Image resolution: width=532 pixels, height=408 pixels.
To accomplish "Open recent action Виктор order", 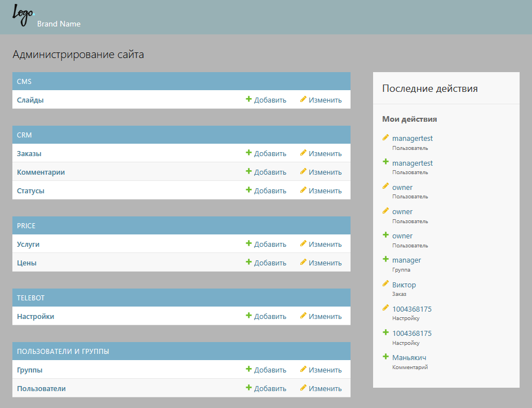I will [x=404, y=285].
